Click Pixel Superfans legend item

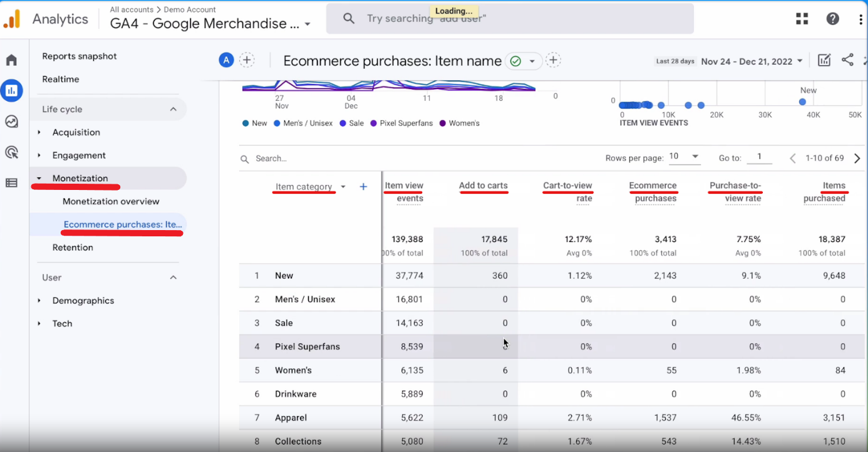(x=402, y=124)
